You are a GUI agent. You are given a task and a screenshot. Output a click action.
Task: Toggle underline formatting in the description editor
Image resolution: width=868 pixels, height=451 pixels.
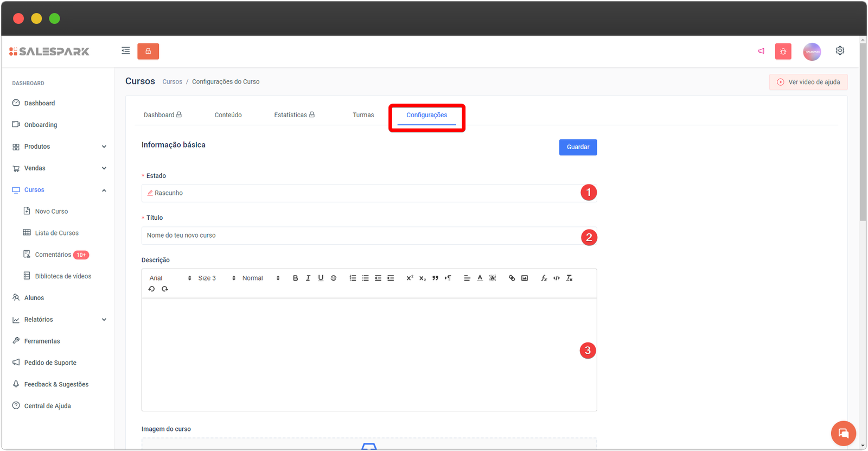[321, 278]
